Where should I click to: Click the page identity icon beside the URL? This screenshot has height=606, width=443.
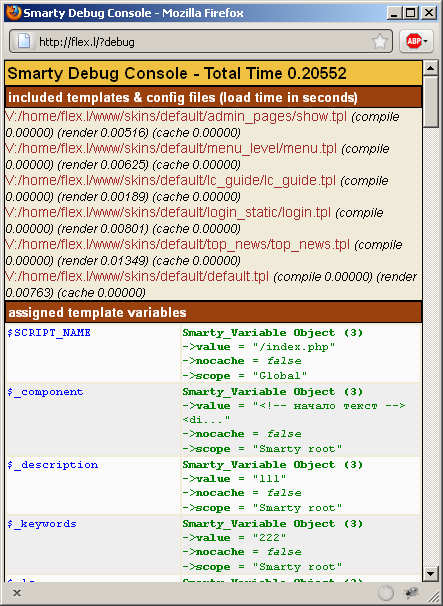(x=24, y=41)
